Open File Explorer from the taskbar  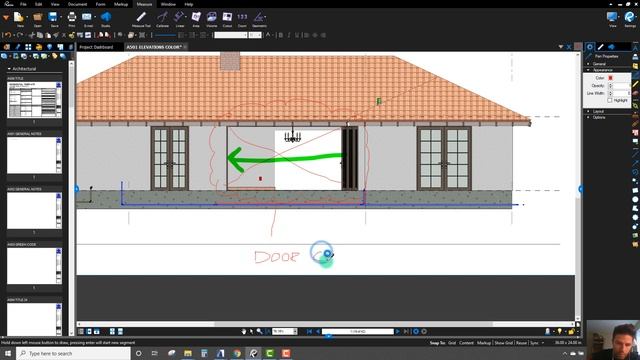tap(188, 353)
